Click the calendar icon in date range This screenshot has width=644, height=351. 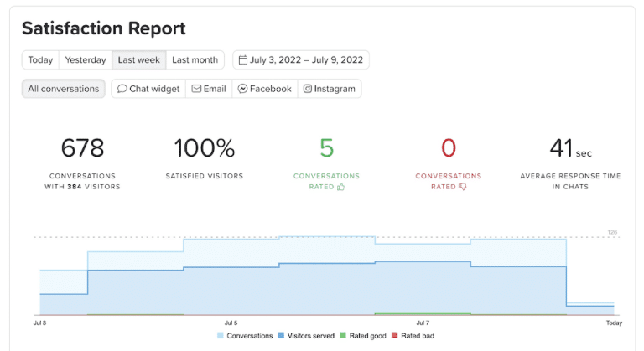(242, 60)
